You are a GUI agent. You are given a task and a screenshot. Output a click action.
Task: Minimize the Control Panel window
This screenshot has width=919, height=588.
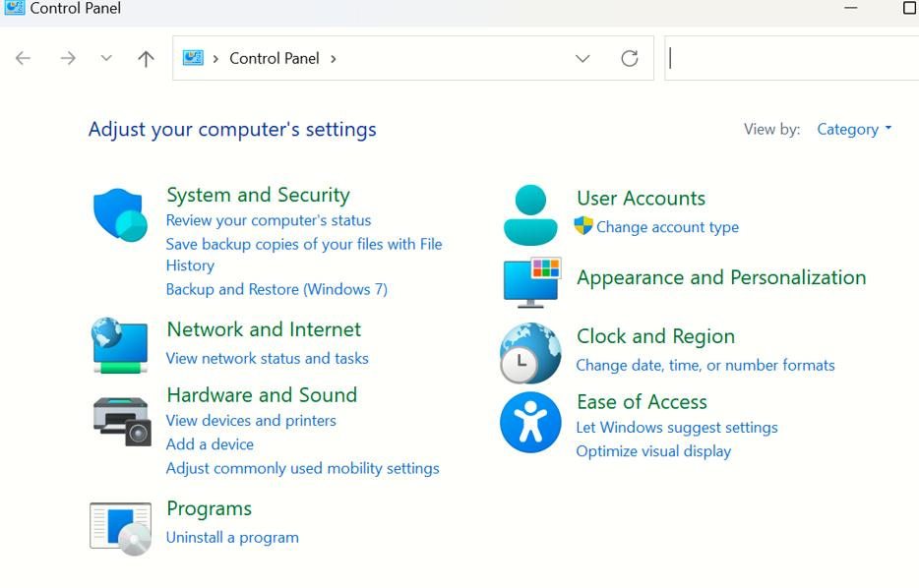[x=851, y=8]
